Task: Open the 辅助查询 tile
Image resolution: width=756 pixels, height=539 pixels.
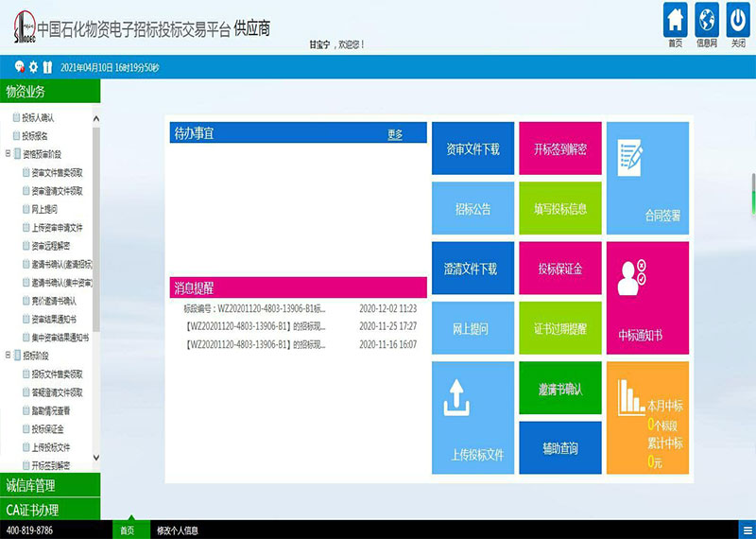Action: click(560, 448)
